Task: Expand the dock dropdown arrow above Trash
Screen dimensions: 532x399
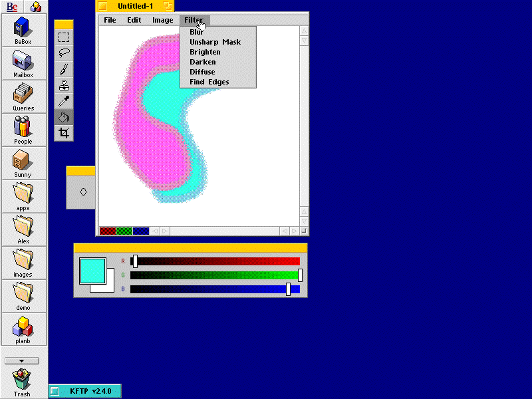Action: pyautogui.click(x=22, y=360)
